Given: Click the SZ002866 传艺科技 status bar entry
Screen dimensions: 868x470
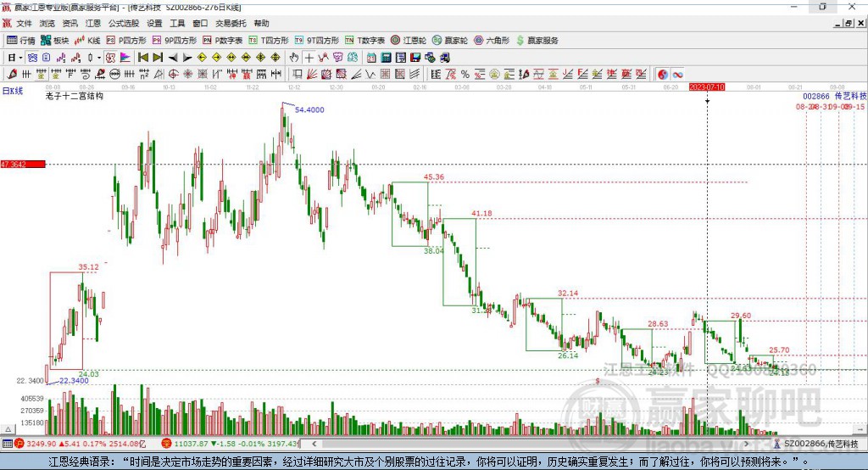Looking at the screenshot, I should tap(816, 444).
